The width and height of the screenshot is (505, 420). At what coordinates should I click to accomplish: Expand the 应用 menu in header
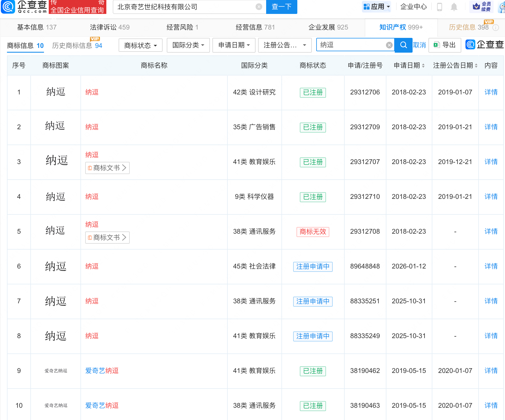click(x=377, y=7)
